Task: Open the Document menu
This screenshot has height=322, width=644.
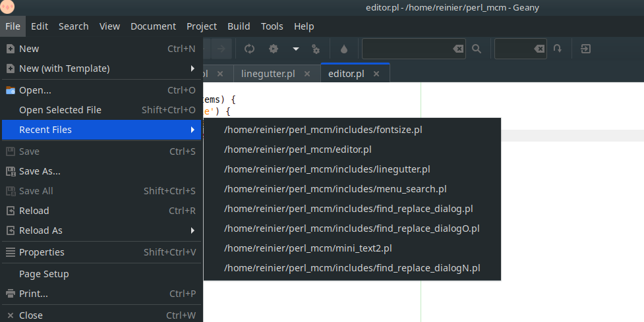Action: (x=153, y=26)
